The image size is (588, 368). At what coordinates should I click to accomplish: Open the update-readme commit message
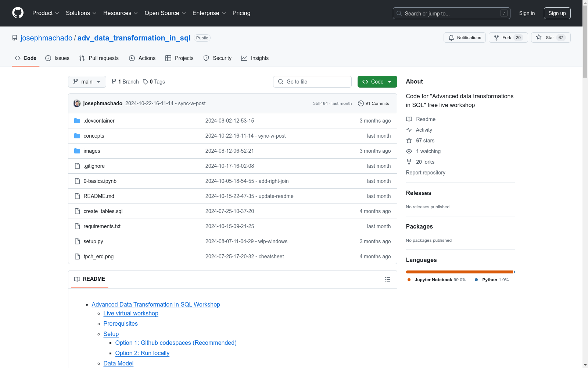(250, 196)
